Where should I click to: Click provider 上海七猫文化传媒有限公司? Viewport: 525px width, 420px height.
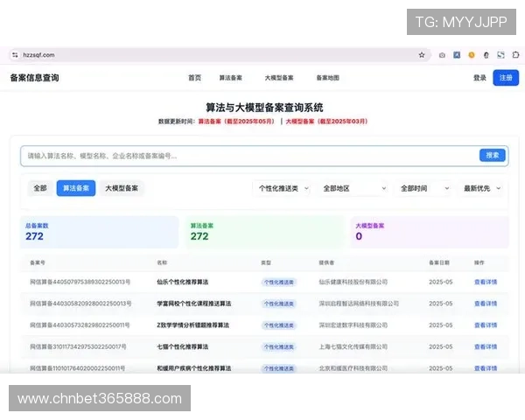pos(353,346)
